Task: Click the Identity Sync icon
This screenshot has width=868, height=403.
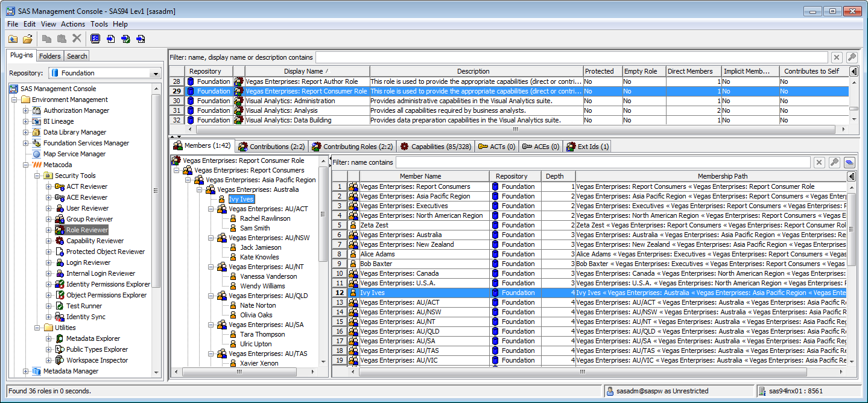Action: [60, 317]
